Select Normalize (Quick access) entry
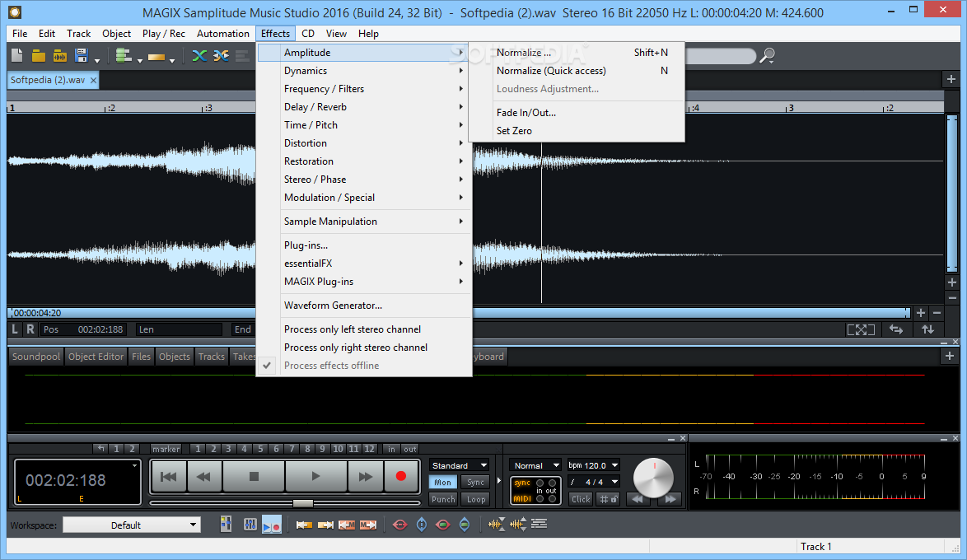 tap(577, 71)
